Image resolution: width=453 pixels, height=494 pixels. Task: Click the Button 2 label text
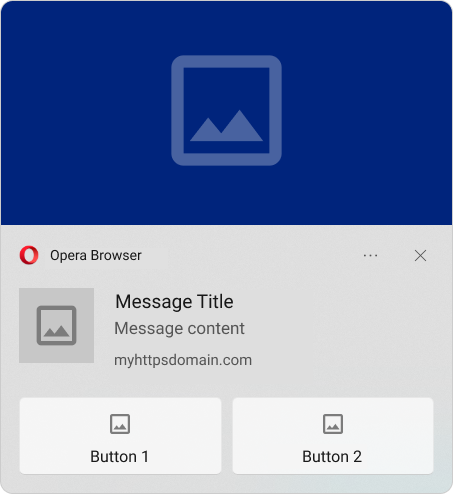[x=332, y=457]
